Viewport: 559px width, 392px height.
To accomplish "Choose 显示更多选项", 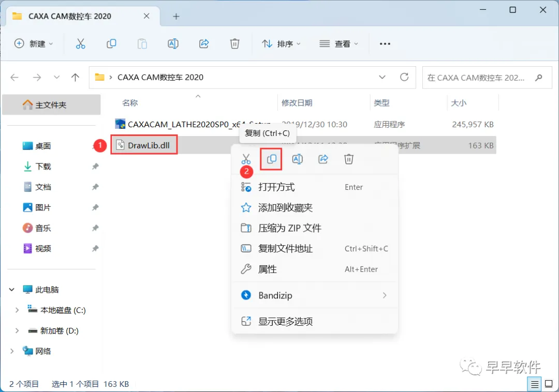I will 315,322.
